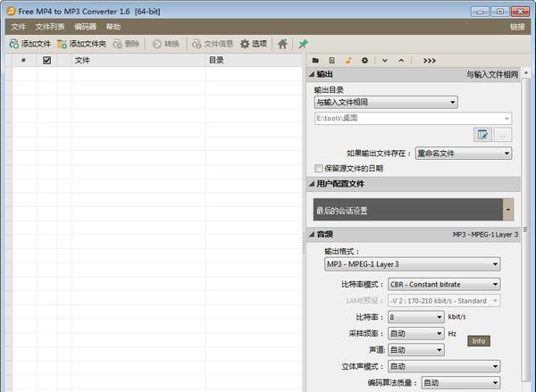Open the 声道 dropdown
This screenshot has width=536, height=392.
(416, 350)
